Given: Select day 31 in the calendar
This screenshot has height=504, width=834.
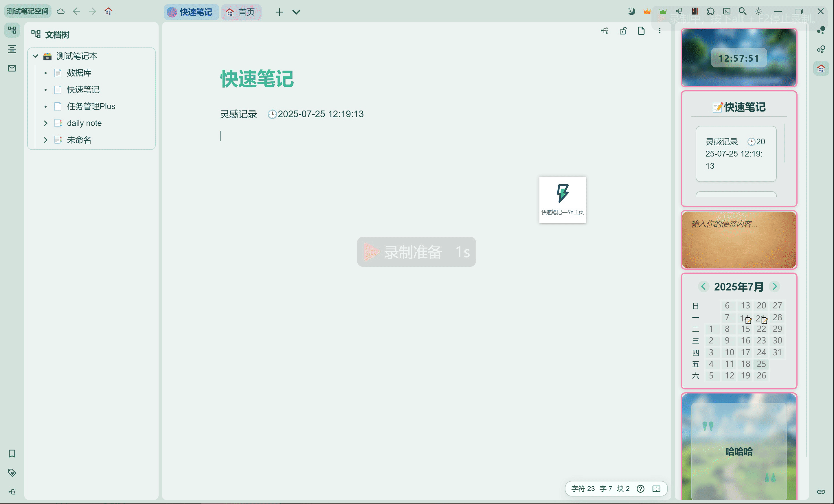Looking at the screenshot, I should pyautogui.click(x=777, y=352).
